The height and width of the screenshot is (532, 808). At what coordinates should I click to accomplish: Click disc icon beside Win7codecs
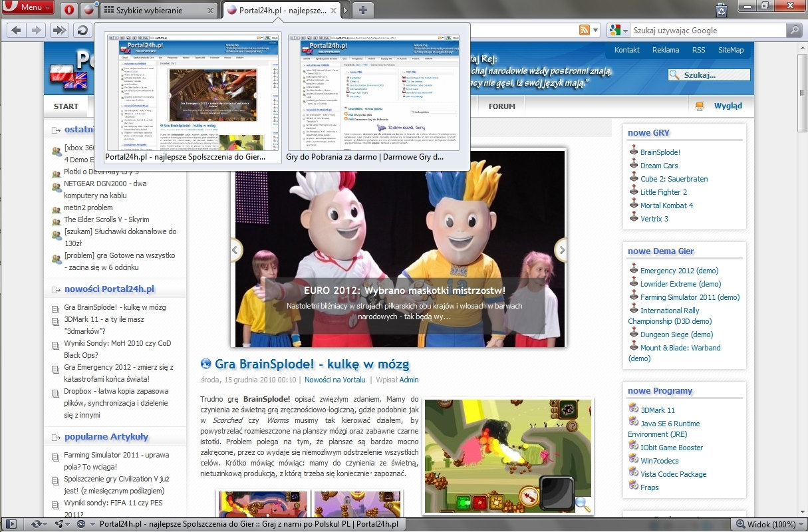click(634, 460)
